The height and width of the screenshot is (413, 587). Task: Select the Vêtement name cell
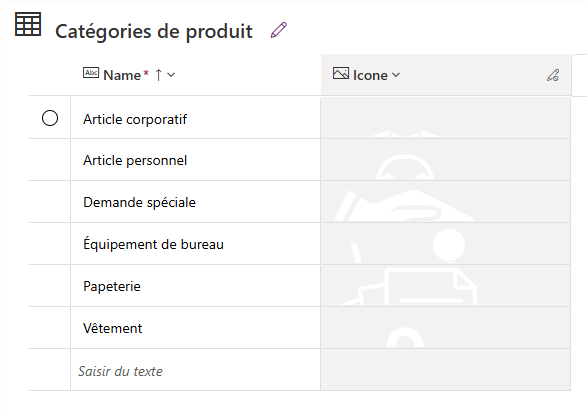(x=195, y=328)
